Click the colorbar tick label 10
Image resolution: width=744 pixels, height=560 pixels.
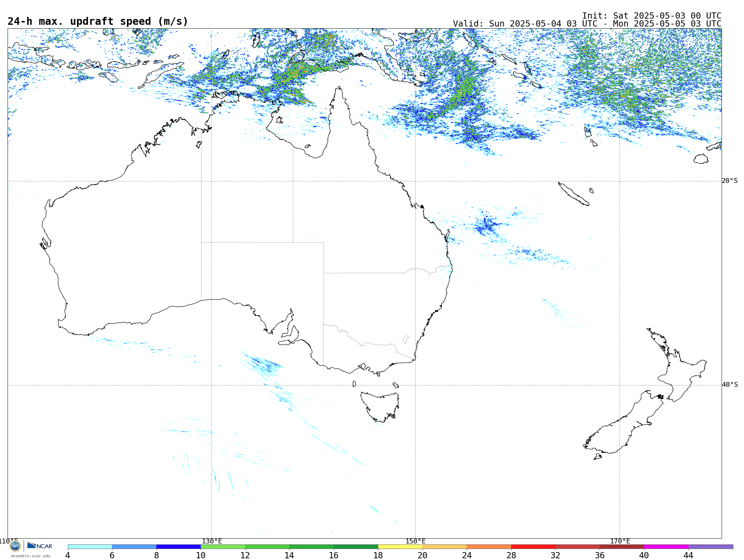tap(201, 556)
